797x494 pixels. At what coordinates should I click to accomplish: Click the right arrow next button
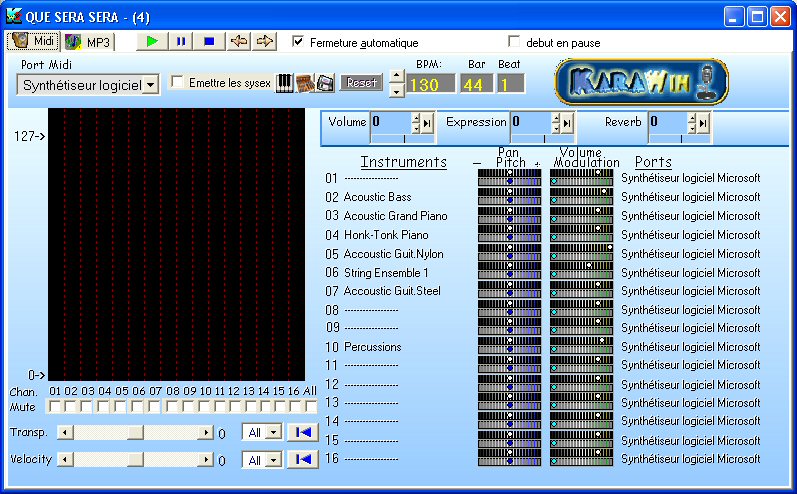(265, 42)
